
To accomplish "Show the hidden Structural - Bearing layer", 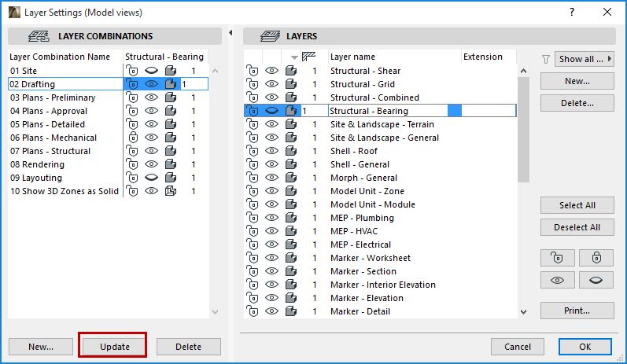I will (272, 111).
